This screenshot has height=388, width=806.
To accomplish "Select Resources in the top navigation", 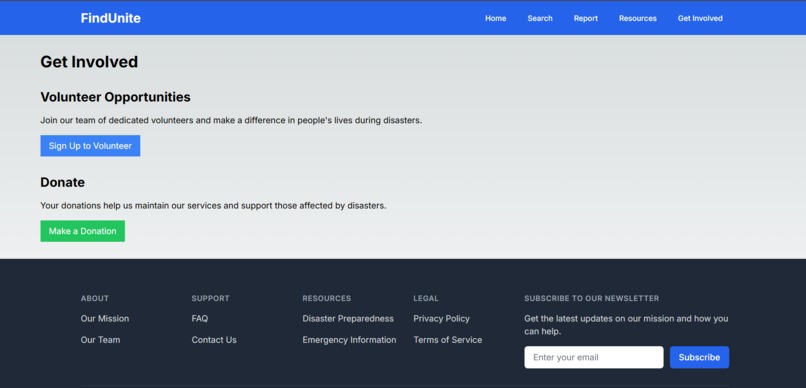I will [637, 18].
